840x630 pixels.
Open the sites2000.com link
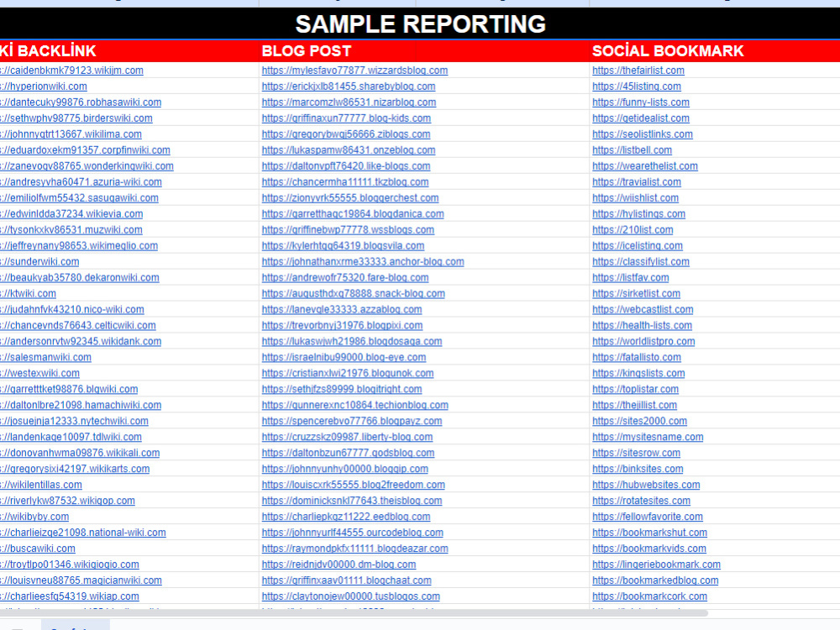639,421
